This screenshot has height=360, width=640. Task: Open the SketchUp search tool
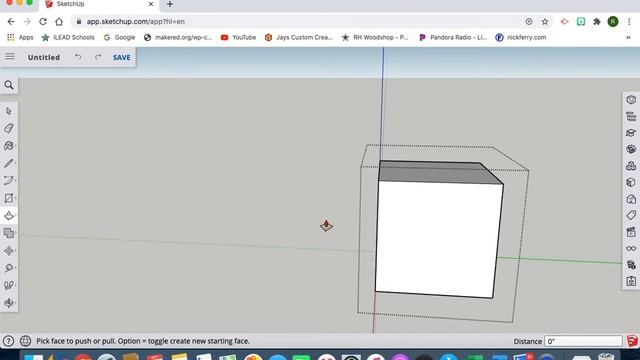(9, 85)
